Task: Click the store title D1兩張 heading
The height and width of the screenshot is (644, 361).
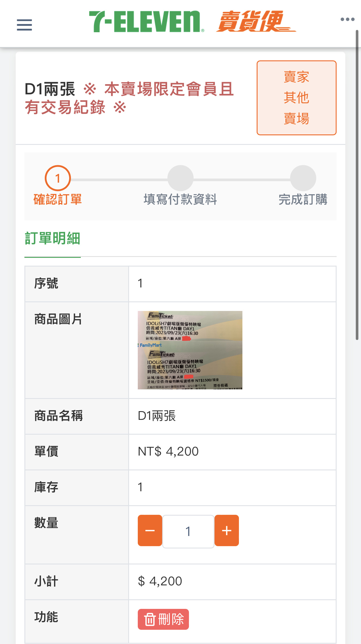Action: [50, 89]
